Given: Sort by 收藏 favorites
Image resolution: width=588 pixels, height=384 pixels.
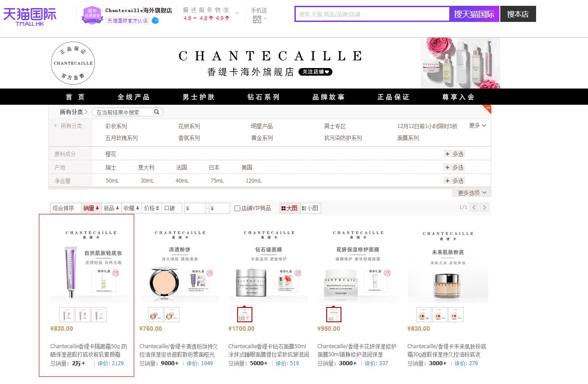Looking at the screenshot, I should 132,208.
